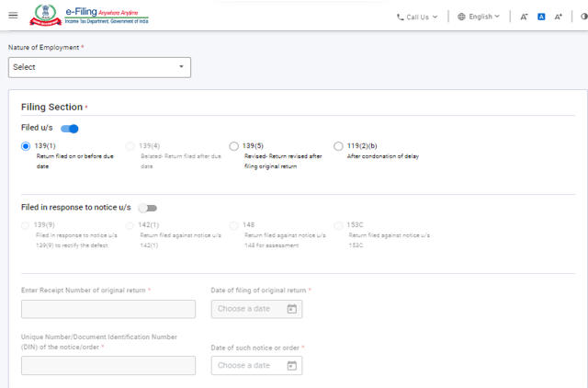Open the English language selector
Viewport: 588px width, 388px height.
479,17
